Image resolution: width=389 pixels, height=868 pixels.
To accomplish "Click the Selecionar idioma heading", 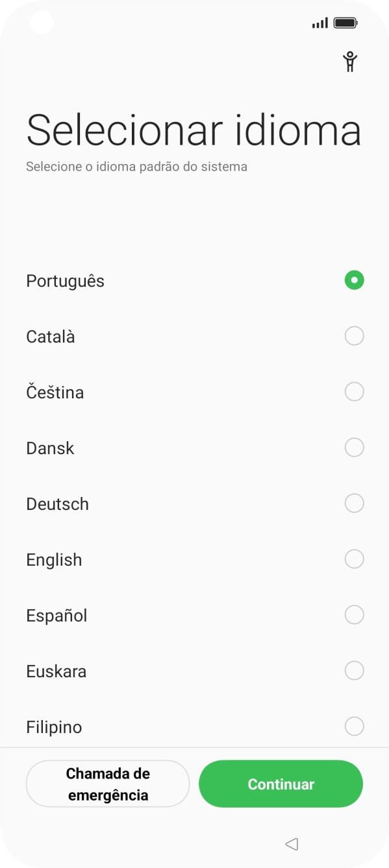I will tap(194, 130).
